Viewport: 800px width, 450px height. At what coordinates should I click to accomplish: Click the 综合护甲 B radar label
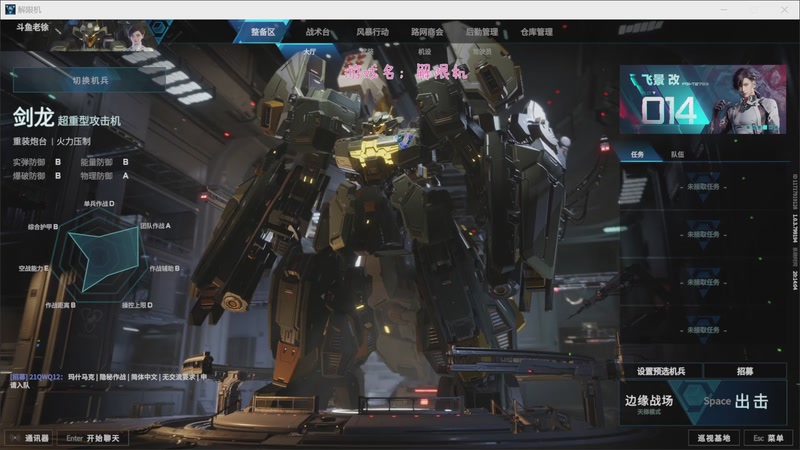click(43, 227)
